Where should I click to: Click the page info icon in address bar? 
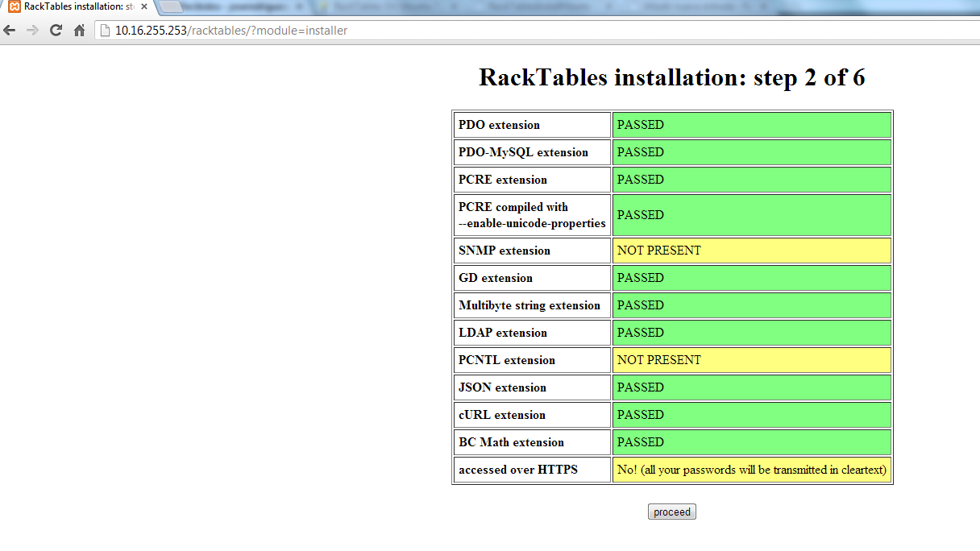click(104, 31)
